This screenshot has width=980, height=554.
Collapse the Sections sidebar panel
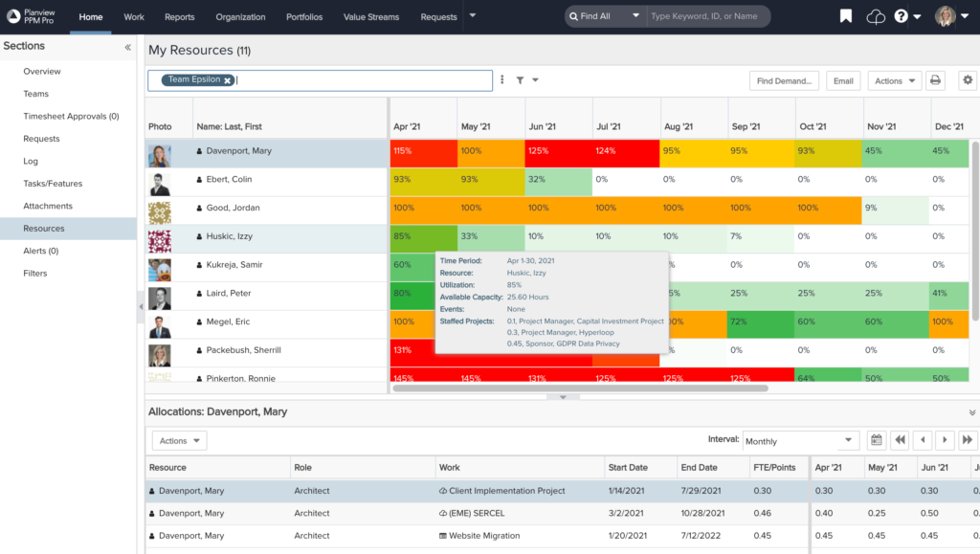click(x=127, y=47)
